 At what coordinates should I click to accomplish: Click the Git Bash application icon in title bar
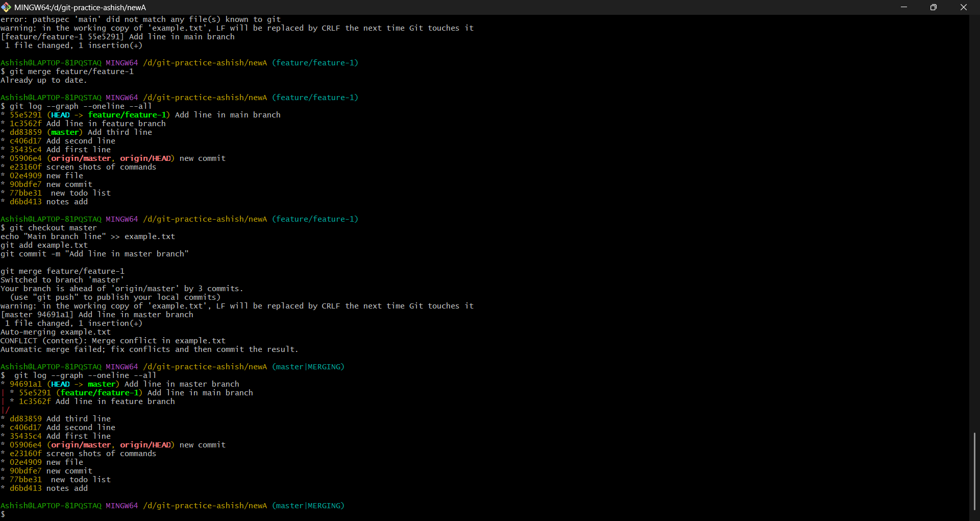pyautogui.click(x=7, y=7)
